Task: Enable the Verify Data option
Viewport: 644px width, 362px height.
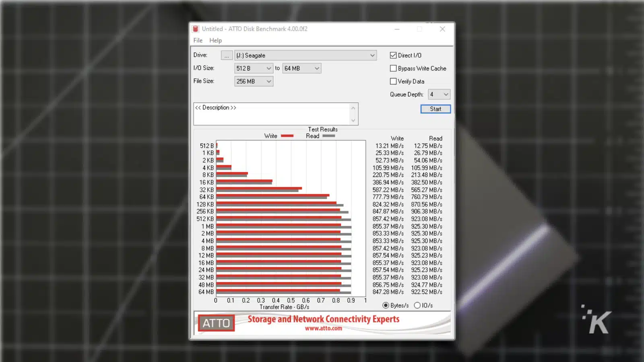Action: [393, 81]
